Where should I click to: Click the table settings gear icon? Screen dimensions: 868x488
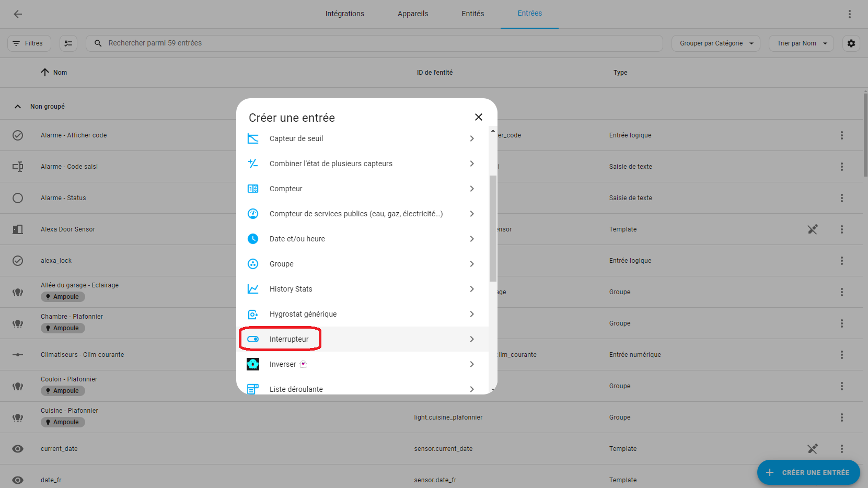(851, 43)
